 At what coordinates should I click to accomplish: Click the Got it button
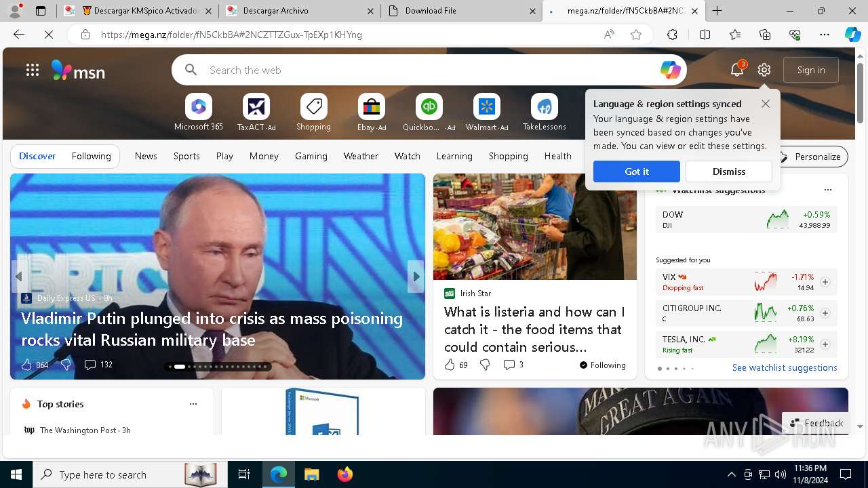coord(636,171)
